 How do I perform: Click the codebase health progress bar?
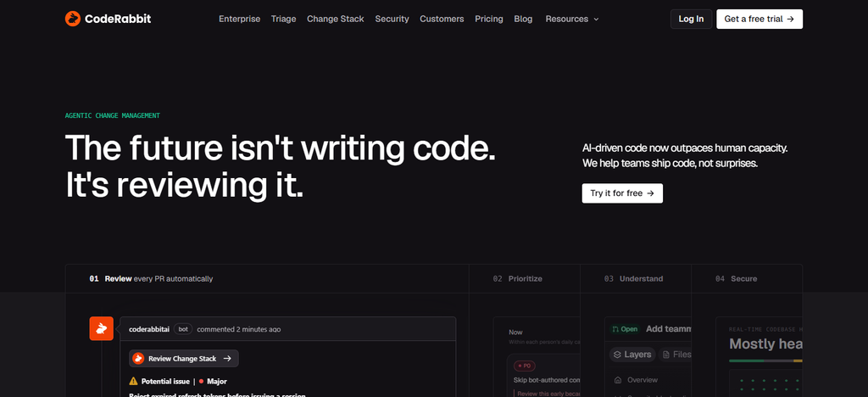point(765,361)
